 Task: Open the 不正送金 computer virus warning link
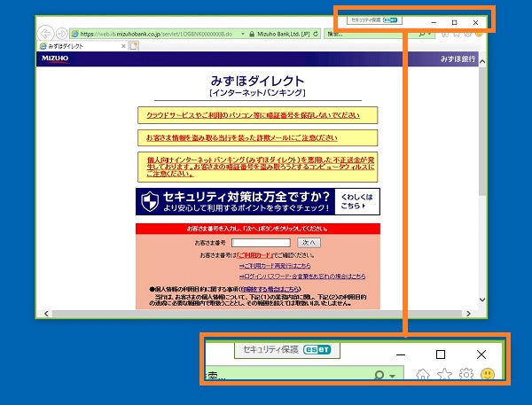click(260, 167)
